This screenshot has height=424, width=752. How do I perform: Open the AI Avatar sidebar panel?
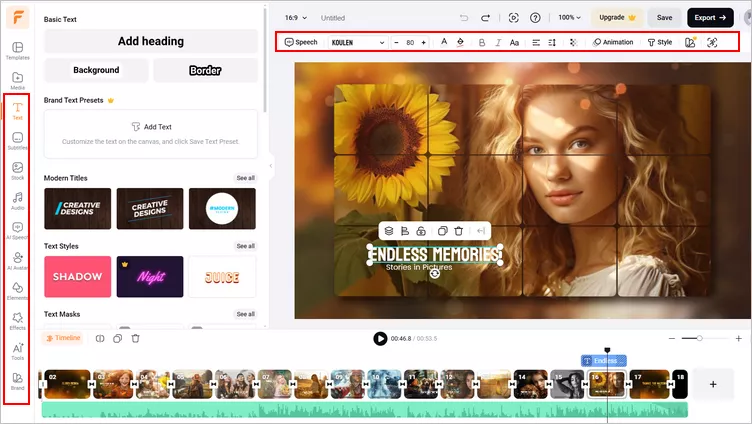18,261
